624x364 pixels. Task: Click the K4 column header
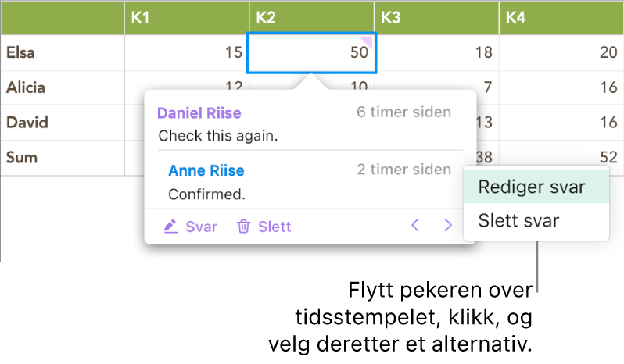pyautogui.click(x=561, y=17)
